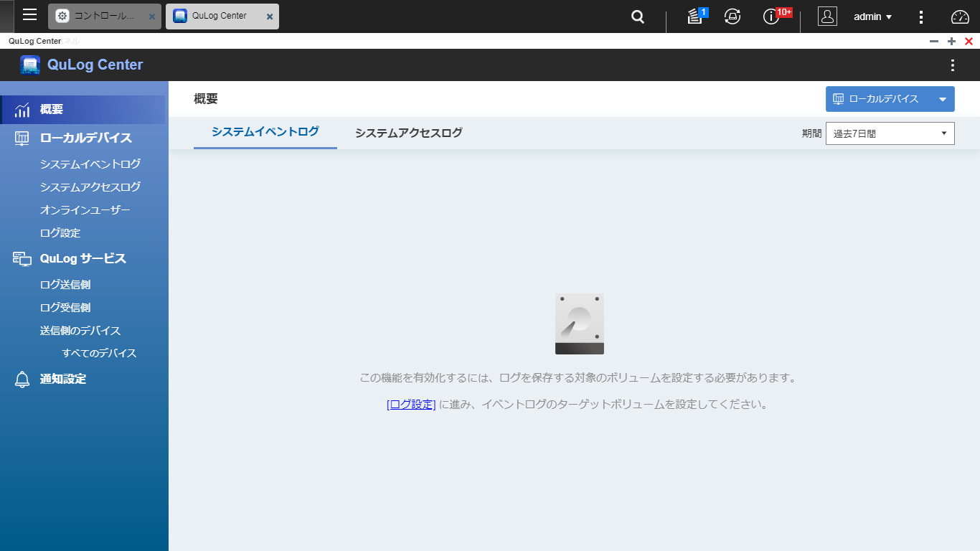Close the QuLog Center taskbar tab
Image resolution: width=980 pixels, height=551 pixels.
coord(270,17)
